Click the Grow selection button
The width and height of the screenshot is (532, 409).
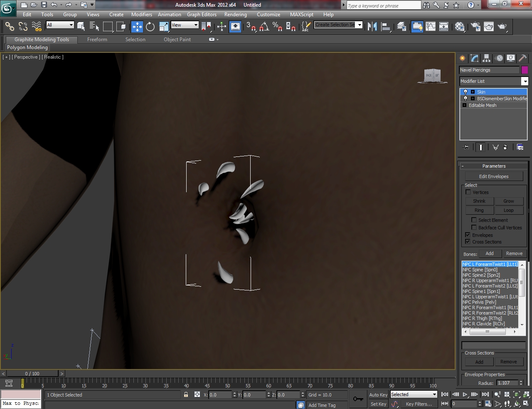[x=509, y=201]
